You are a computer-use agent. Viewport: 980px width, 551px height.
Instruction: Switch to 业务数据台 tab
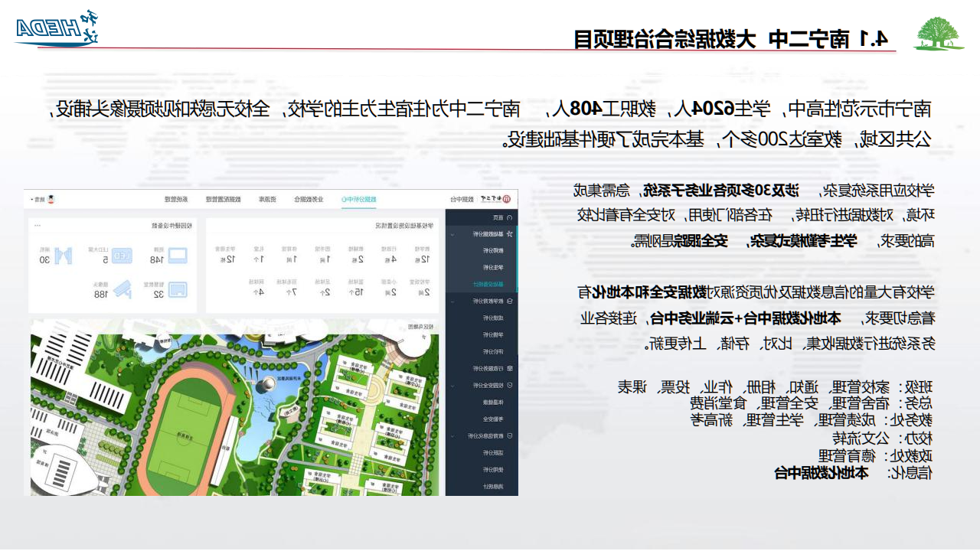[x=309, y=199]
